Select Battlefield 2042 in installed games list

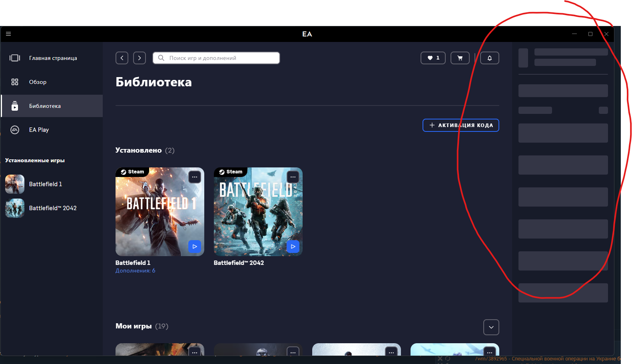click(x=52, y=208)
